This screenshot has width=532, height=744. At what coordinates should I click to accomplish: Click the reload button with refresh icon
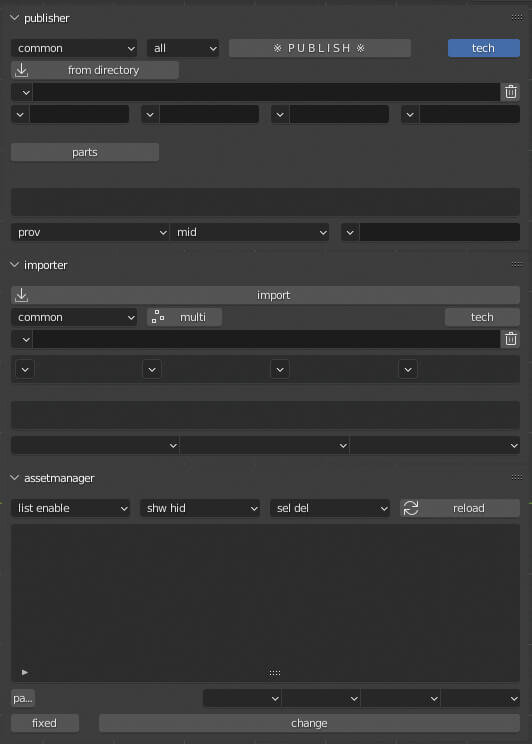click(460, 508)
